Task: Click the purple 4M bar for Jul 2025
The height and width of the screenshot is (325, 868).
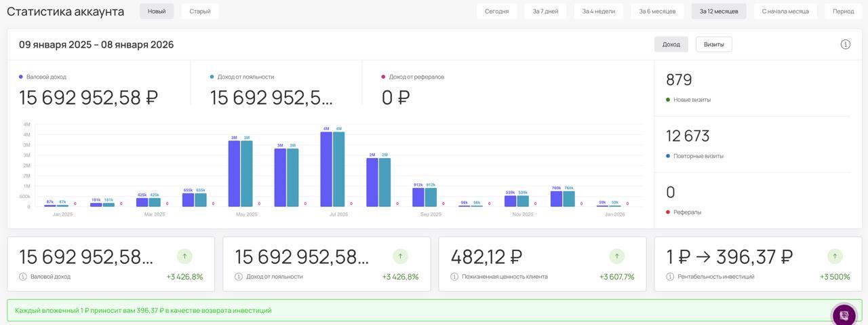Action: click(x=326, y=169)
